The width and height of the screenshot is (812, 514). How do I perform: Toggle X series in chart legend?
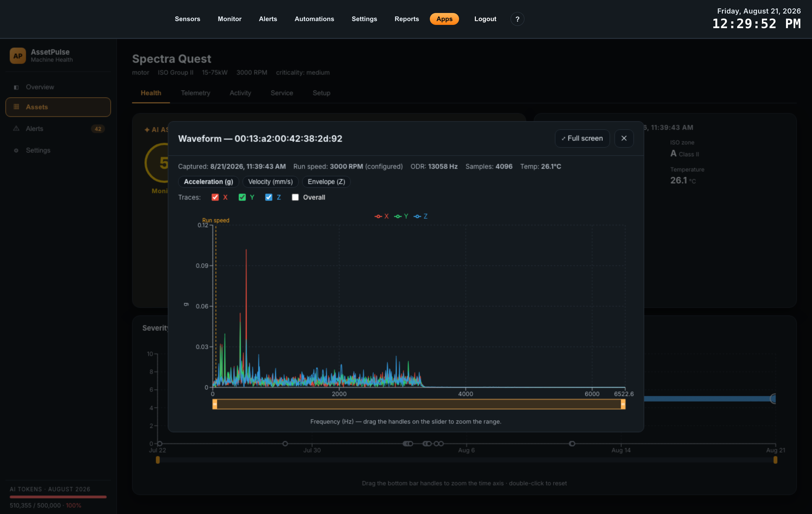point(381,216)
